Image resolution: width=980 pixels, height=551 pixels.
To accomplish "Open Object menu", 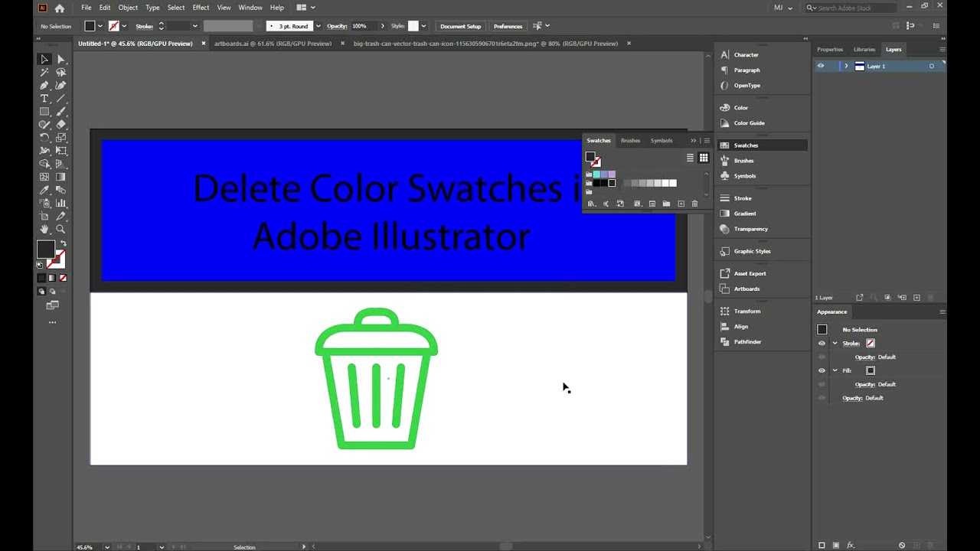I will 128,8.
